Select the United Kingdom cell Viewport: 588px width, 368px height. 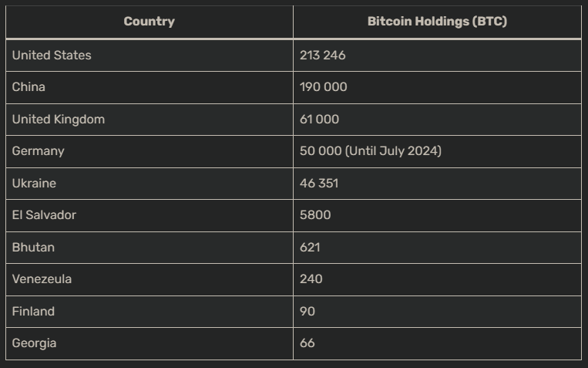59,120
